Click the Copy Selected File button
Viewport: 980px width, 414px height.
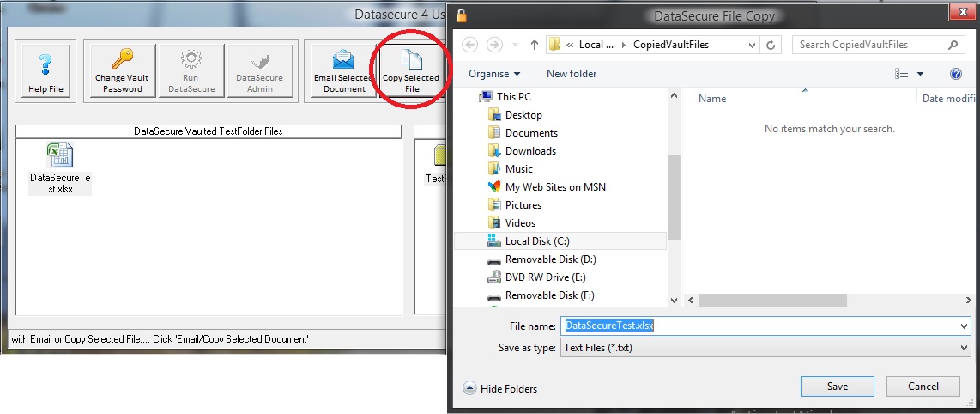click(410, 70)
